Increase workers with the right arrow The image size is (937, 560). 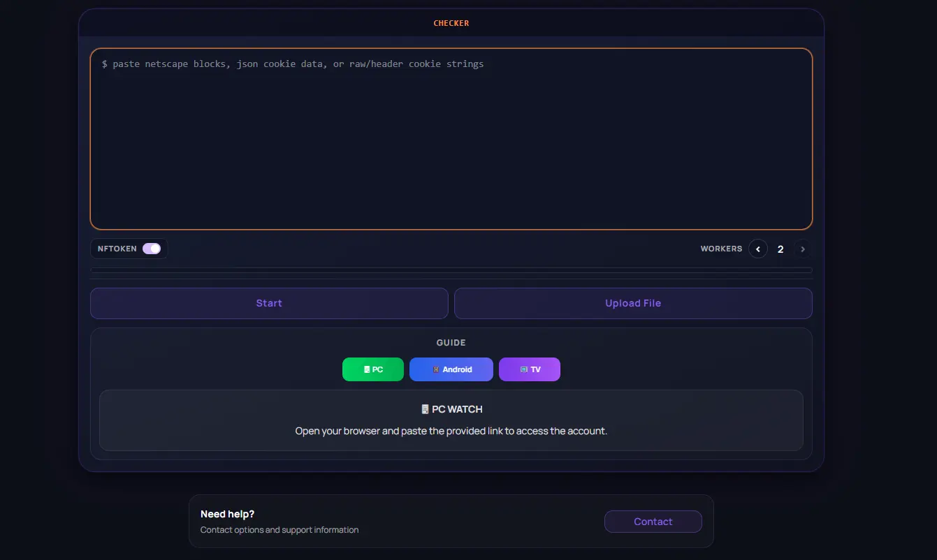(803, 249)
